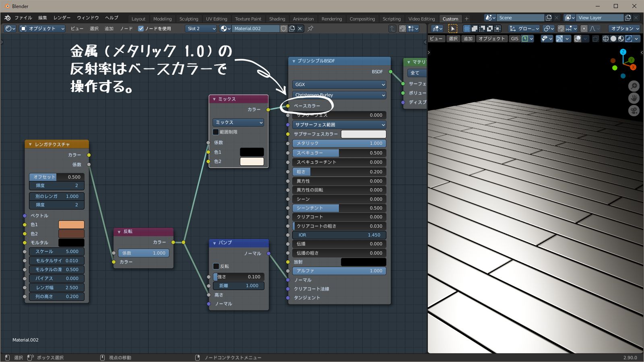Toggle proportional editing in viewport header

584,29
